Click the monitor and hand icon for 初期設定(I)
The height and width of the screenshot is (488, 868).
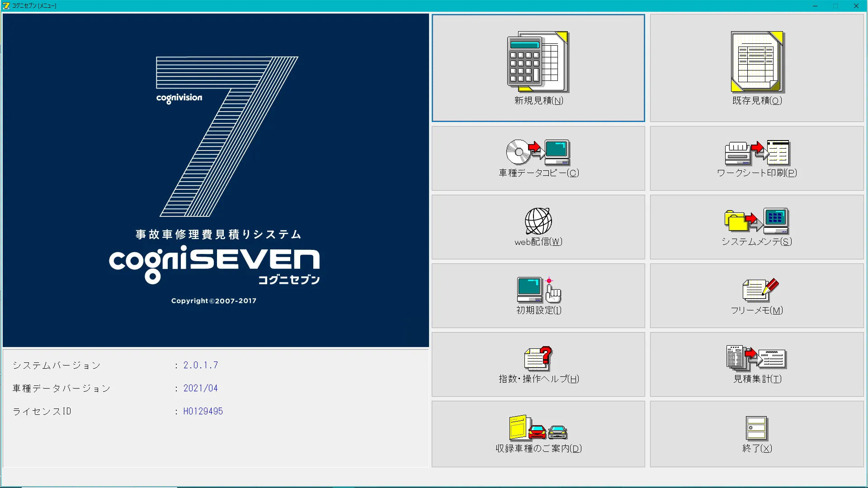539,290
